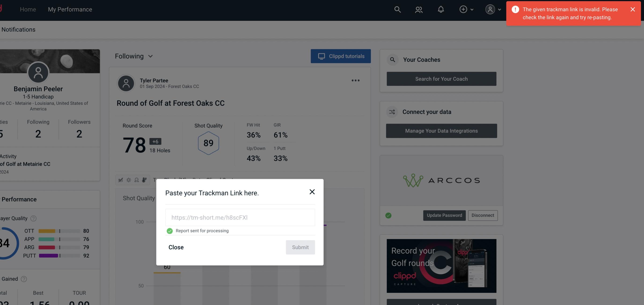644x305 pixels.
Task: Toggle the green report sent checkmark
Action: click(x=169, y=231)
